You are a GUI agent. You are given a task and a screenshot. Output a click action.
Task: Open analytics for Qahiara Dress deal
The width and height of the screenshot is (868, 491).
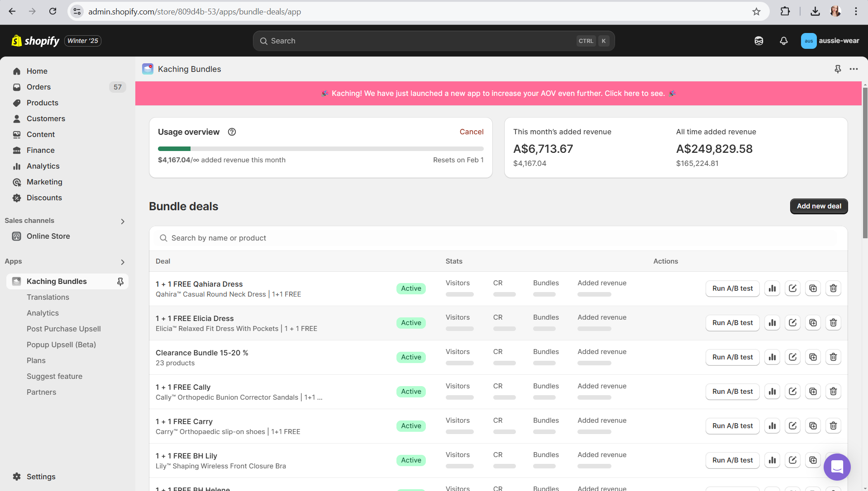point(772,288)
